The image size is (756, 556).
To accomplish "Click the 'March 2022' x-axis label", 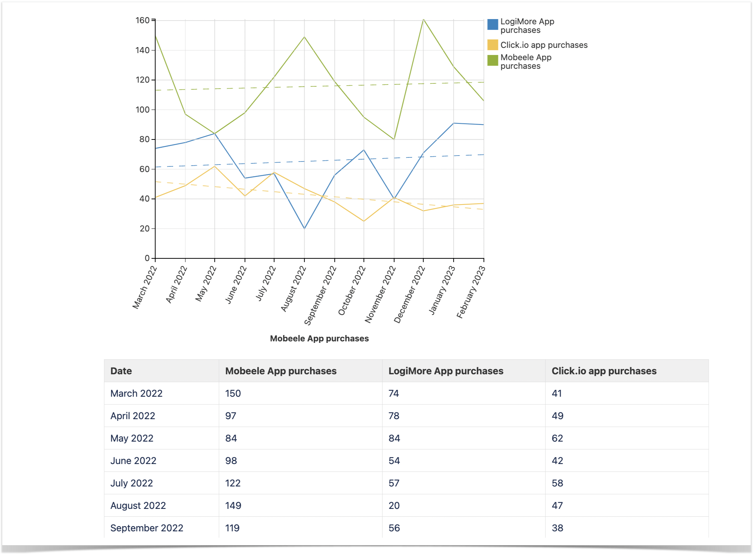I will (x=145, y=287).
